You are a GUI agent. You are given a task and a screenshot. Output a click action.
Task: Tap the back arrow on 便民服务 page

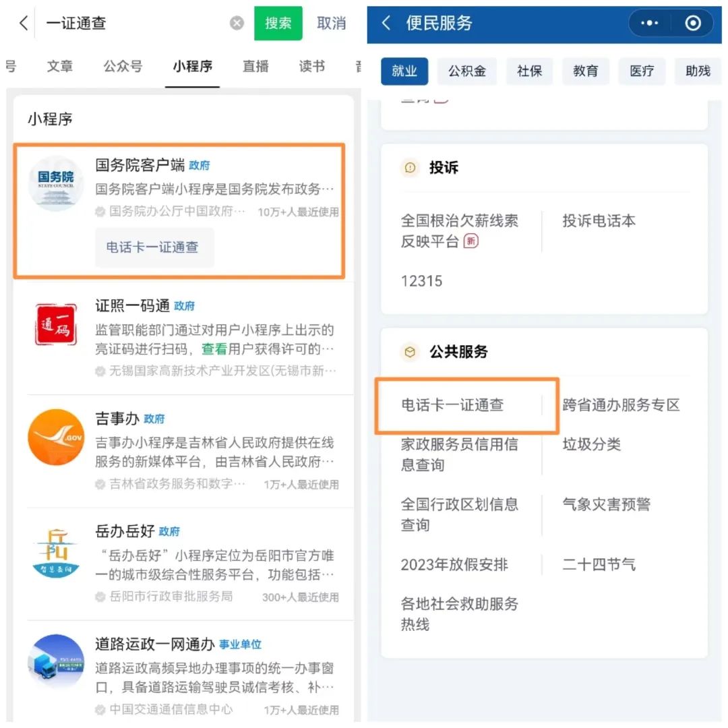point(384,22)
